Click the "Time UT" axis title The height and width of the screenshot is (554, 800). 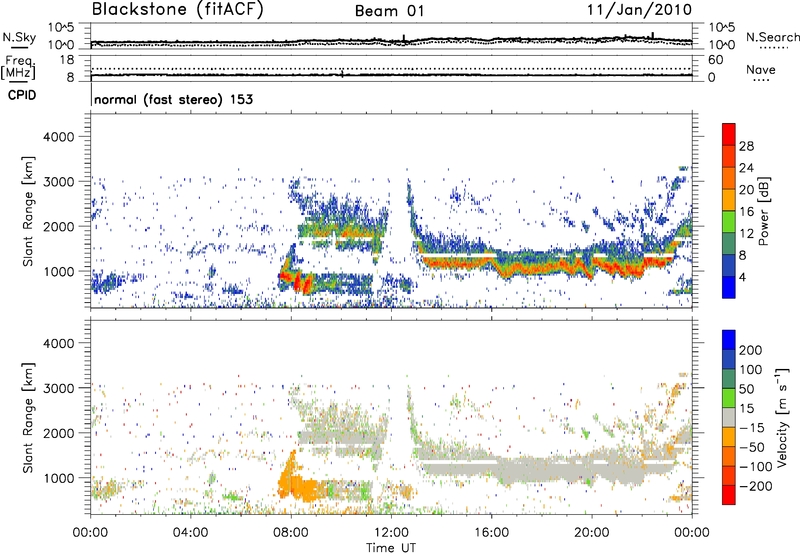(391, 548)
